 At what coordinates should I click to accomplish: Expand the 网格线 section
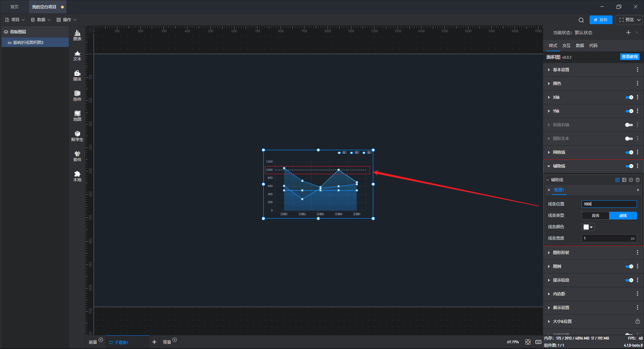pyautogui.click(x=549, y=152)
